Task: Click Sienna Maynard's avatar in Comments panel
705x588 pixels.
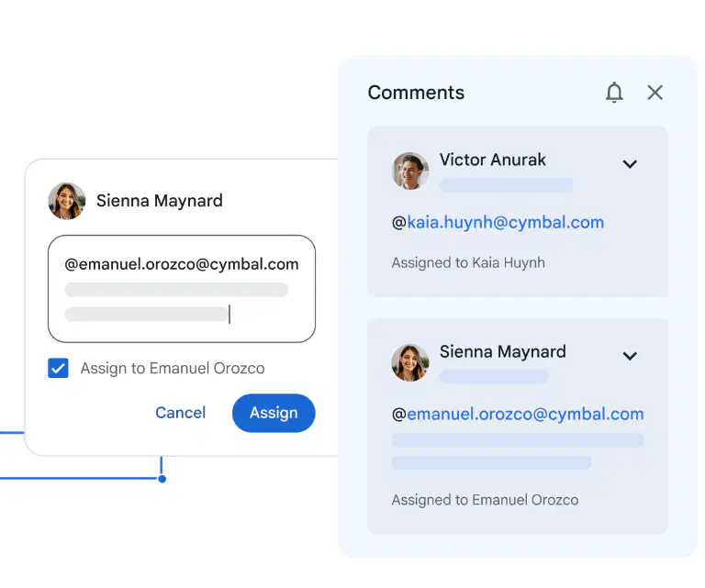Action: point(410,363)
